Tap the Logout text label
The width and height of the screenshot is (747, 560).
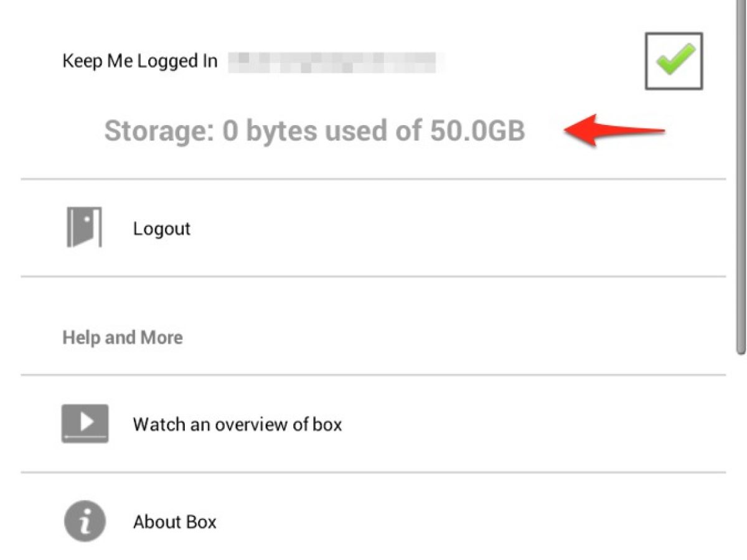(161, 229)
